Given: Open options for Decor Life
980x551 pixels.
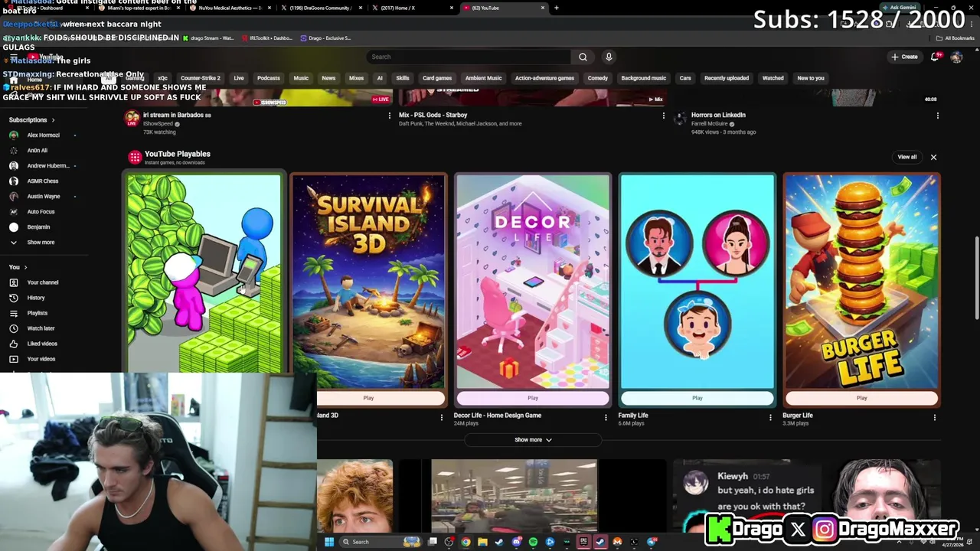Looking at the screenshot, I should point(606,418).
